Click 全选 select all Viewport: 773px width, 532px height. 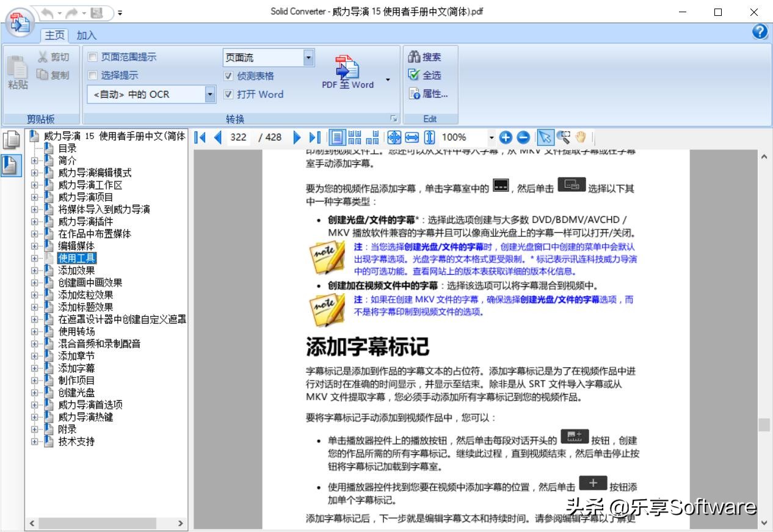click(425, 75)
